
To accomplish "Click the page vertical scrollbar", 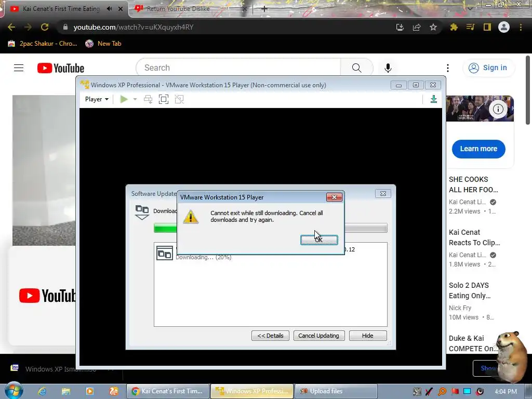I will pos(528,90).
